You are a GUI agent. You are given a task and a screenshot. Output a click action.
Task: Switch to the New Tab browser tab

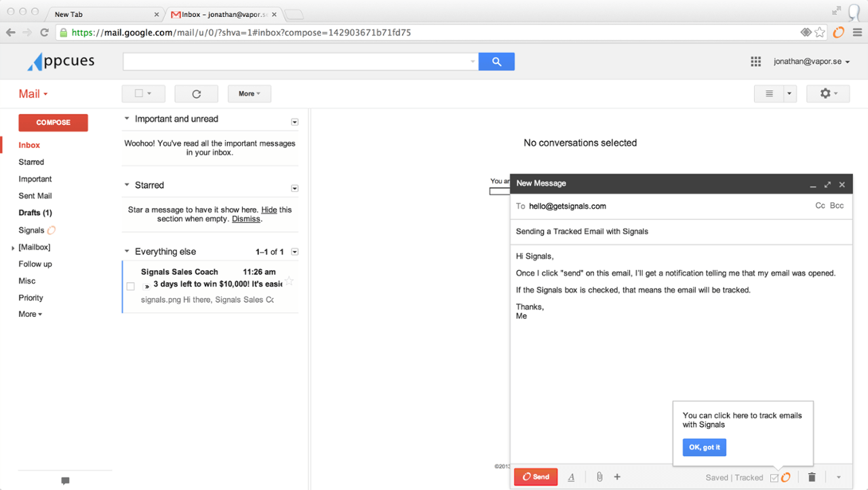tap(105, 14)
